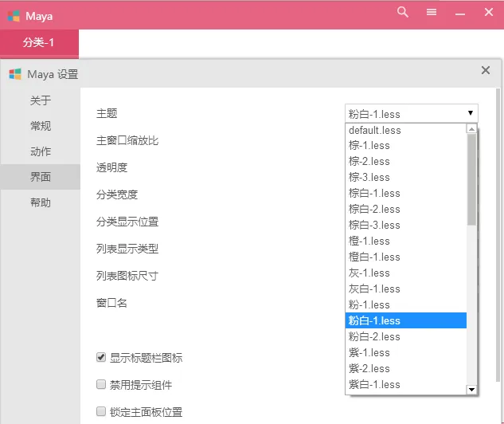Close the Maya main window
The width and height of the screenshot is (504, 424).
pyautogui.click(x=489, y=12)
